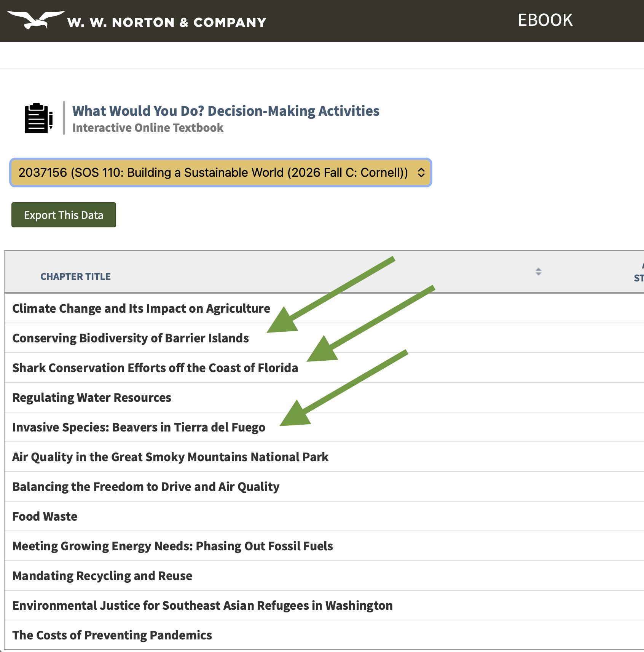This screenshot has width=644, height=652.
Task: Click the W. W. Norton seagull logo
Action: (x=36, y=20)
